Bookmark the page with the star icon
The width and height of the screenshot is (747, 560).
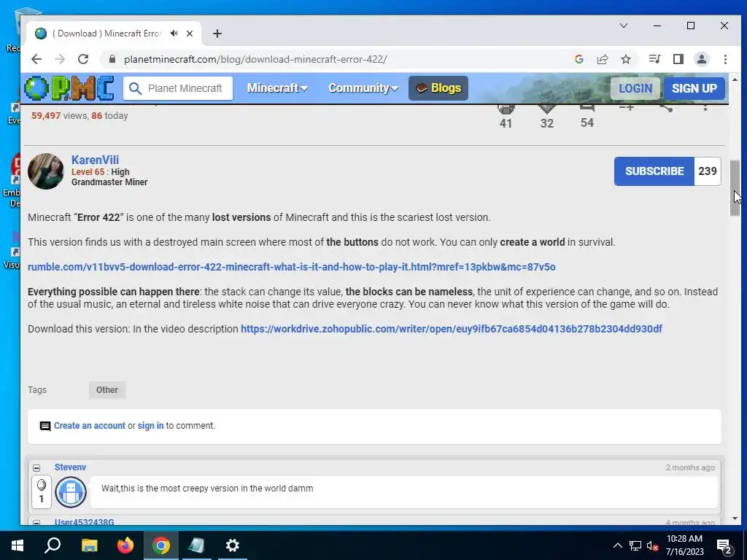(x=626, y=59)
